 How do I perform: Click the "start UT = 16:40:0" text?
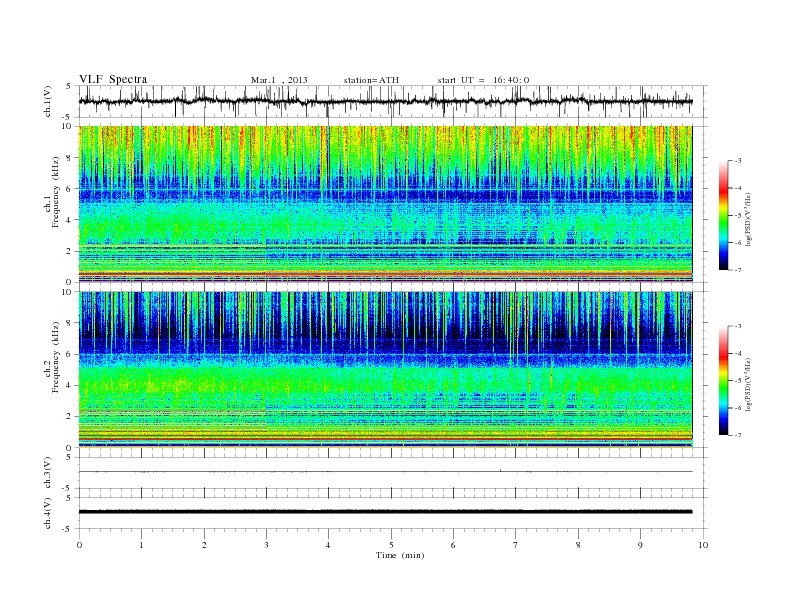[483, 80]
